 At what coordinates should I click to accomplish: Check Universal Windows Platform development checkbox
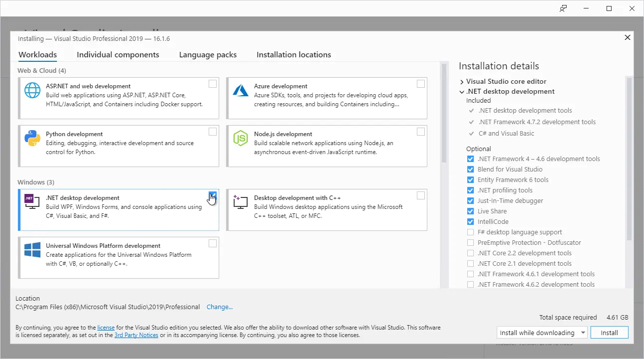213,243
